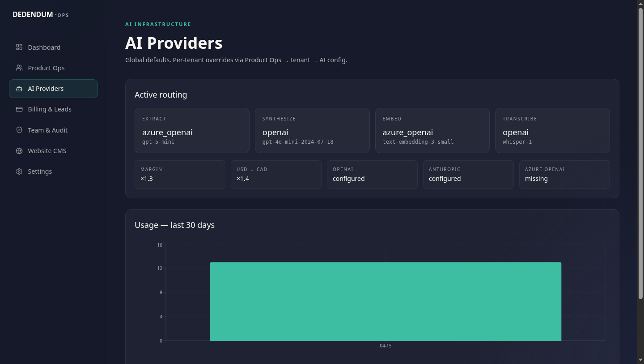Click the MARGIN ×1.3 tile

(x=180, y=175)
